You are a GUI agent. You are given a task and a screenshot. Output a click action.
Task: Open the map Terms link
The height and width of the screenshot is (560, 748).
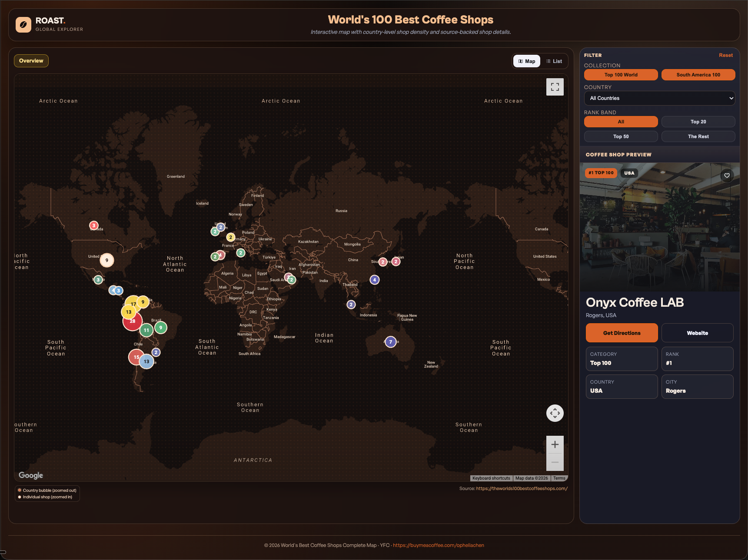pos(559,478)
